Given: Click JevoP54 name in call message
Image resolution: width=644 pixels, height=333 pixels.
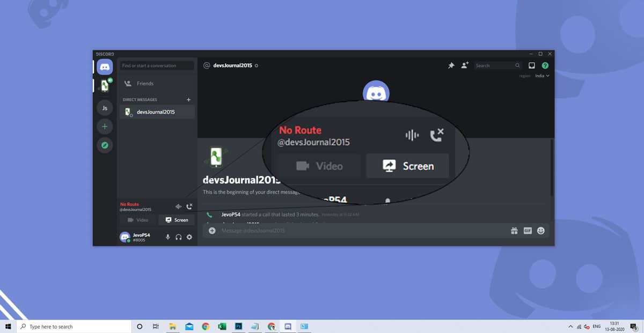Looking at the screenshot, I should click(231, 214).
